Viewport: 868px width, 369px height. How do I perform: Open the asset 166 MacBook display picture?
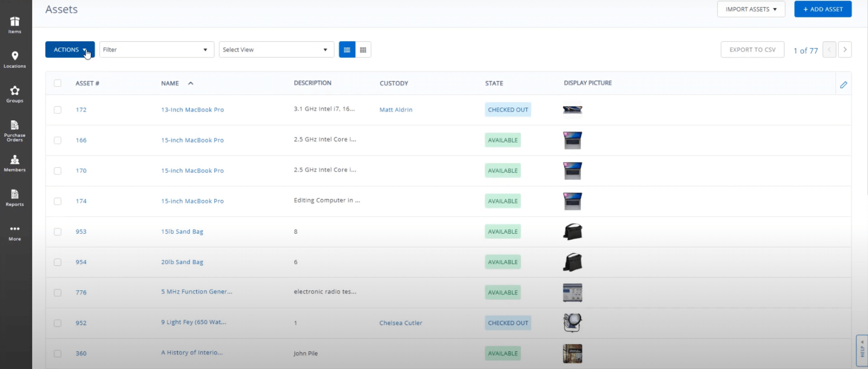[572, 140]
